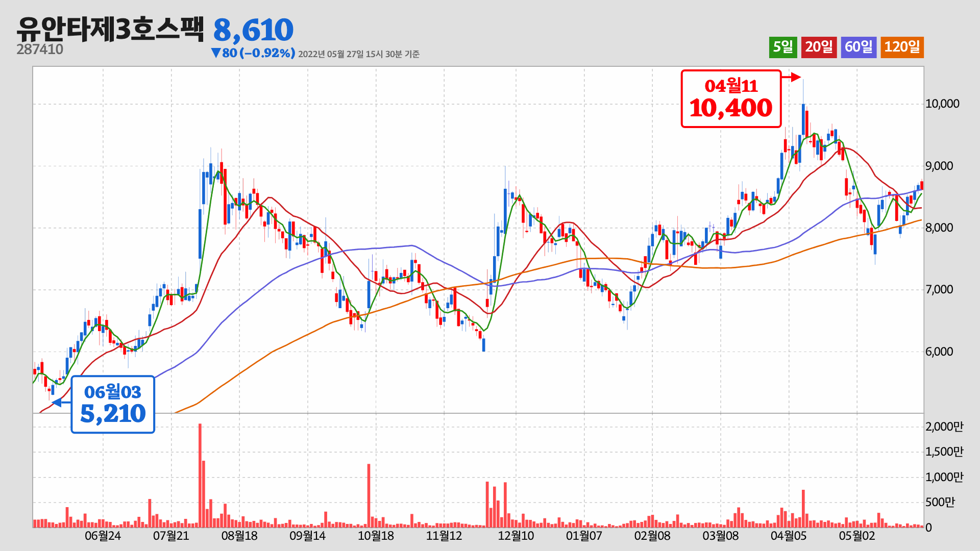Click the stock code 287410
Image resolution: width=980 pixels, height=551 pixels.
click(40, 49)
